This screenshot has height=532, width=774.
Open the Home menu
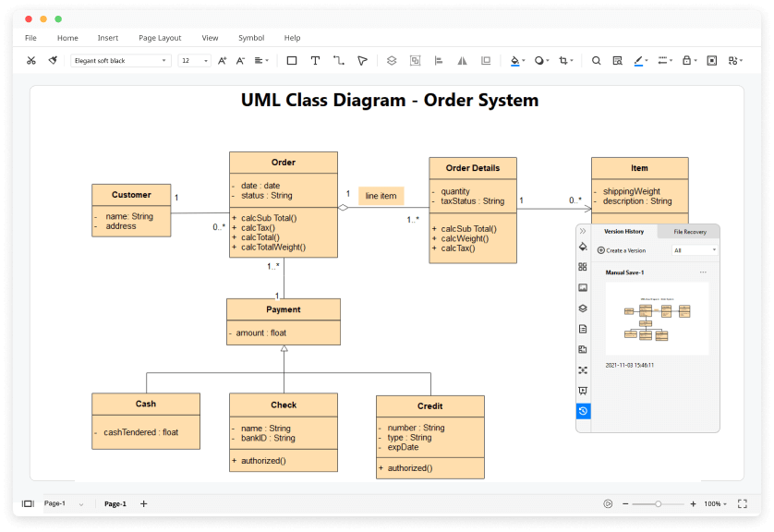point(67,38)
